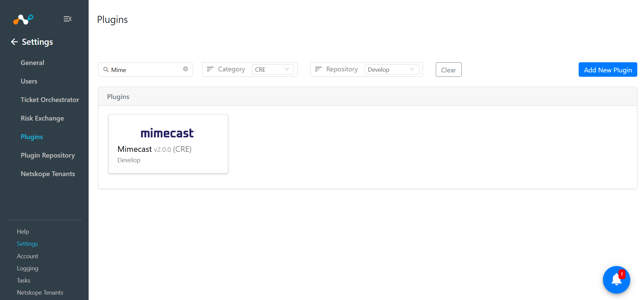
Task: Open the Category CRE dropdown
Action: [x=273, y=69]
